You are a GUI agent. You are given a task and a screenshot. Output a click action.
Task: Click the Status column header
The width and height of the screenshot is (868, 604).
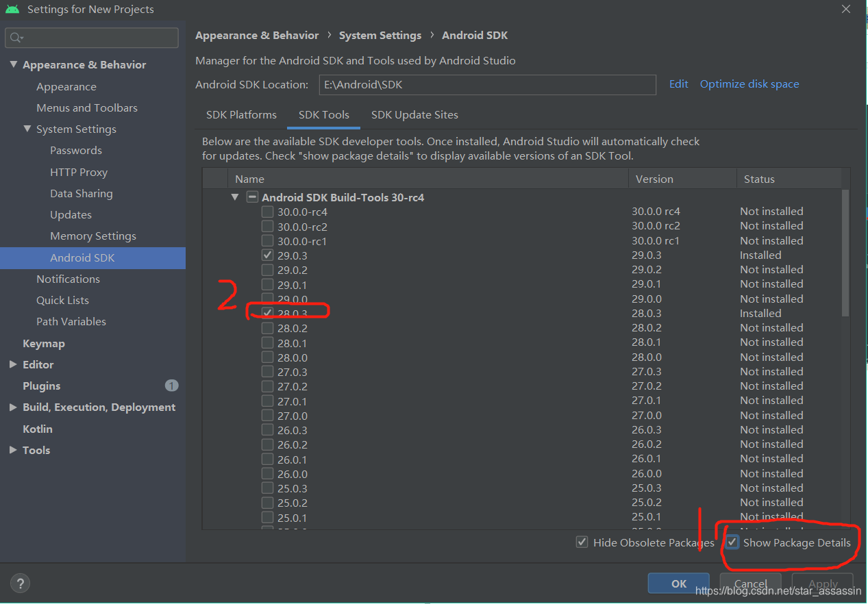tap(789, 179)
